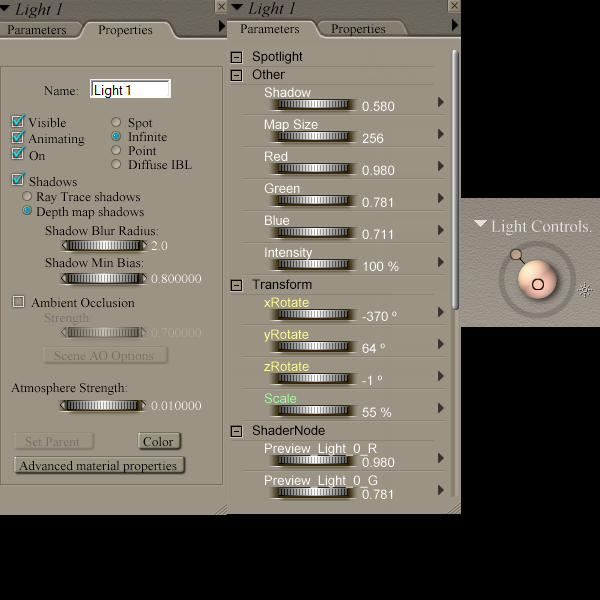Click the Scene AO Options button

(105, 355)
